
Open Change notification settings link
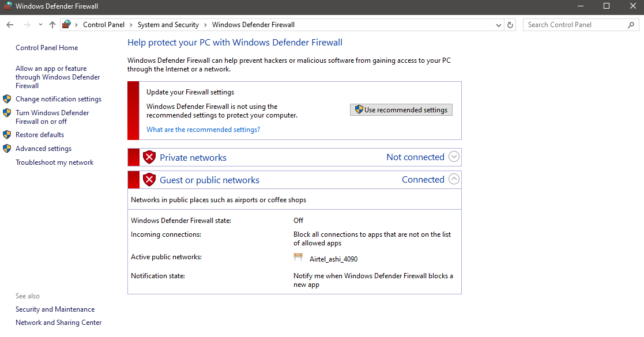pos(58,99)
